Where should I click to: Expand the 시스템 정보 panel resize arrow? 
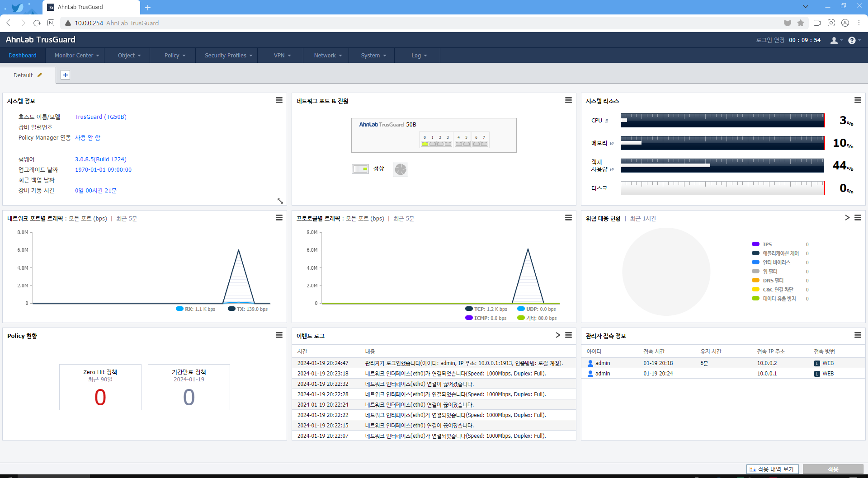tap(280, 201)
